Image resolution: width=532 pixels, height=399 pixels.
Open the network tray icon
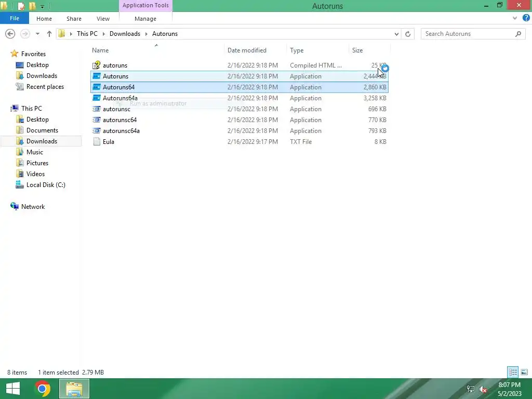pos(471,389)
